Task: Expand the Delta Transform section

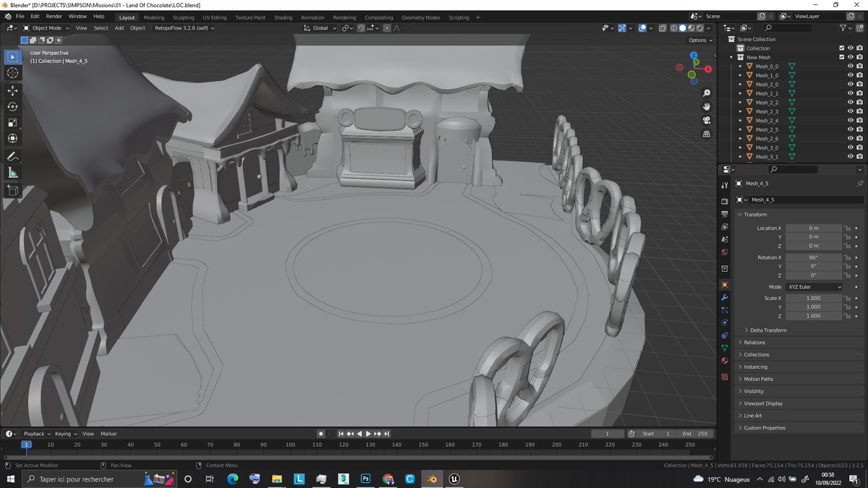Action: 768,330
